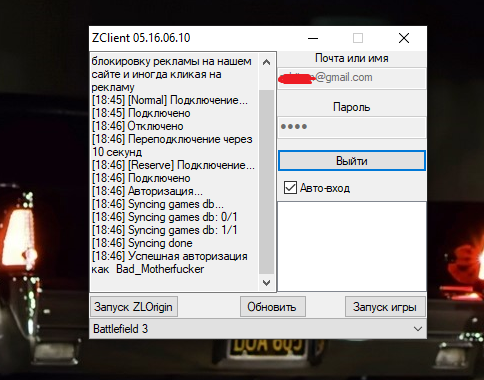Viewport: 484px width, 380px height.
Task: Click the log's scroll-down arrow
Action: click(x=266, y=283)
